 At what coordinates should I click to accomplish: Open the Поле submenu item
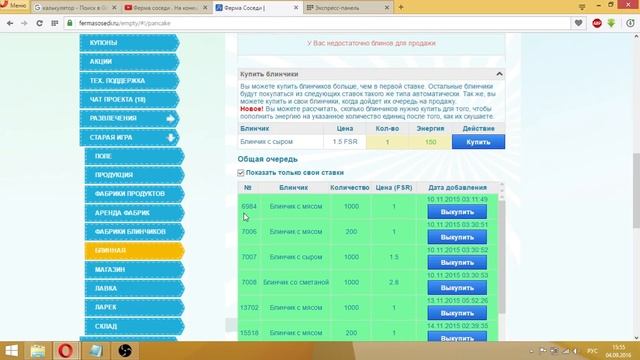tap(134, 156)
